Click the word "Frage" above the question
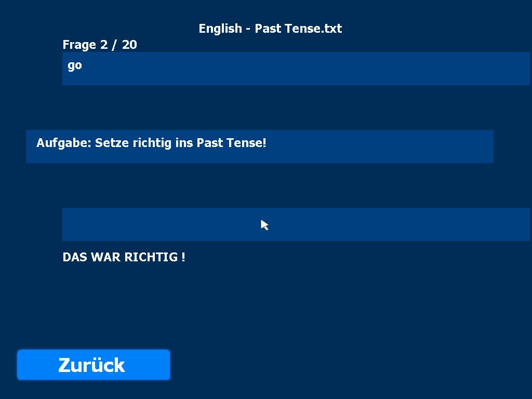Viewport: 532px width, 399px height. click(79, 45)
